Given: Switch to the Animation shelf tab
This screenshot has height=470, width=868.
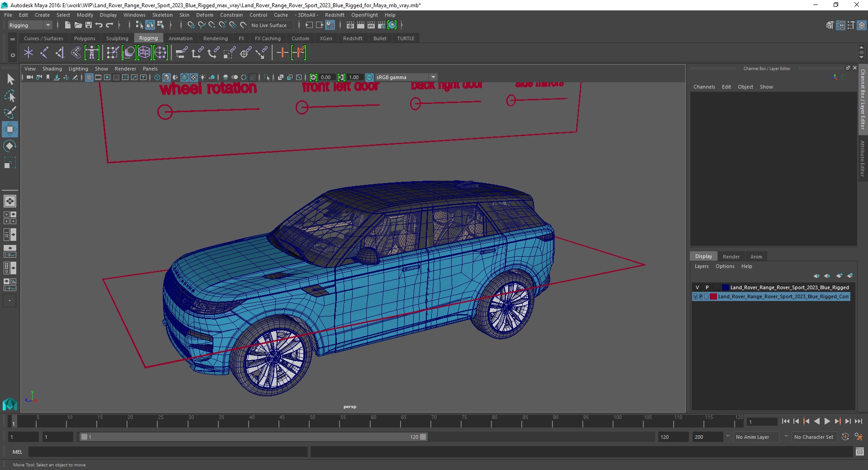Looking at the screenshot, I should click(x=180, y=38).
